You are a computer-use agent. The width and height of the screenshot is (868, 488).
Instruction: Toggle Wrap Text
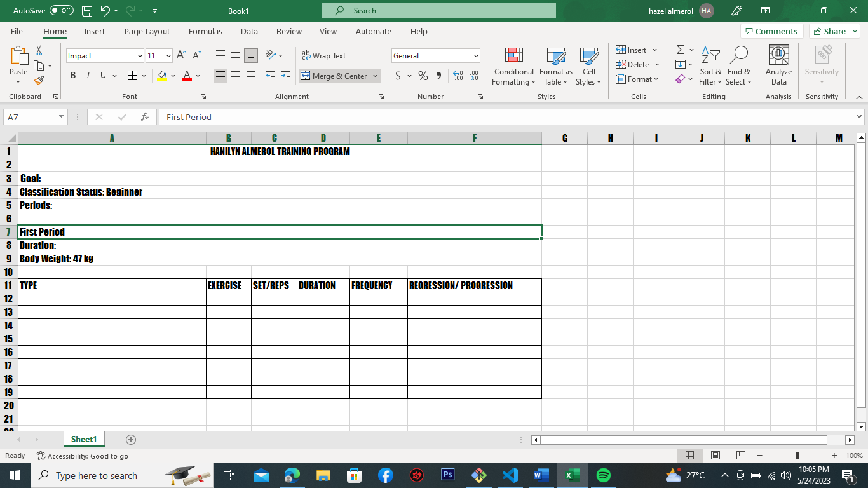[323, 56]
